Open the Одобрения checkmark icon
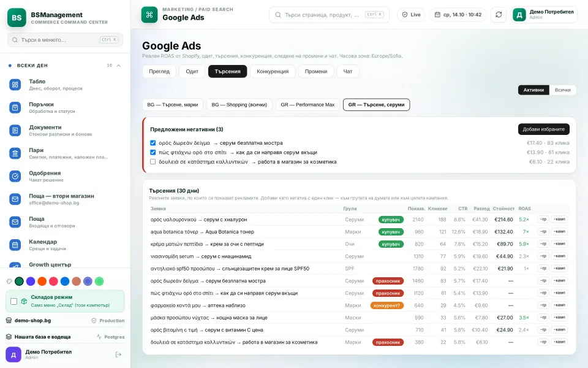588x368 pixels. point(15,176)
